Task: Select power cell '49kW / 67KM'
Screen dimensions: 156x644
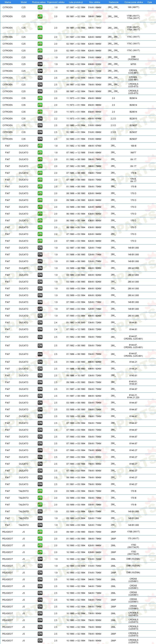Action: tap(95, 146)
